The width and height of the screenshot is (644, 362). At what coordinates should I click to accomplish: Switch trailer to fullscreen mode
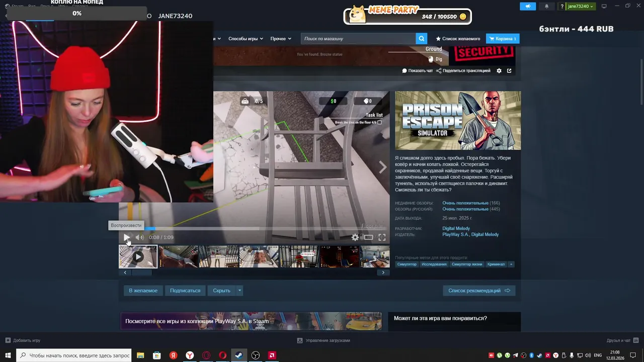(x=382, y=237)
